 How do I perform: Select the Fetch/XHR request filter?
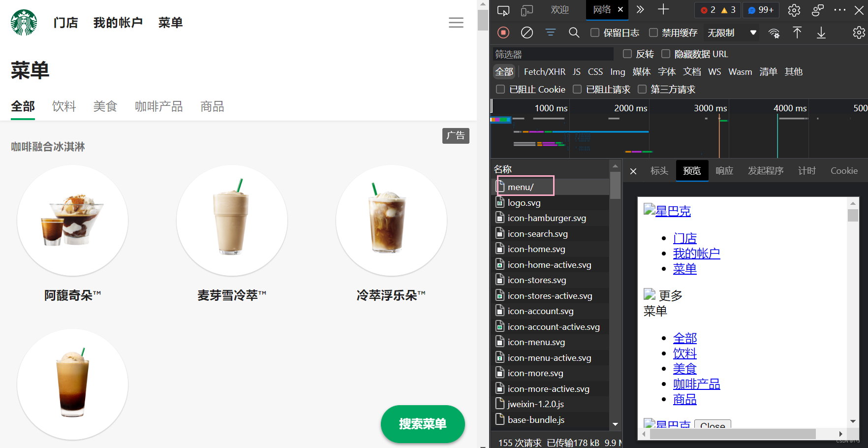544,71
